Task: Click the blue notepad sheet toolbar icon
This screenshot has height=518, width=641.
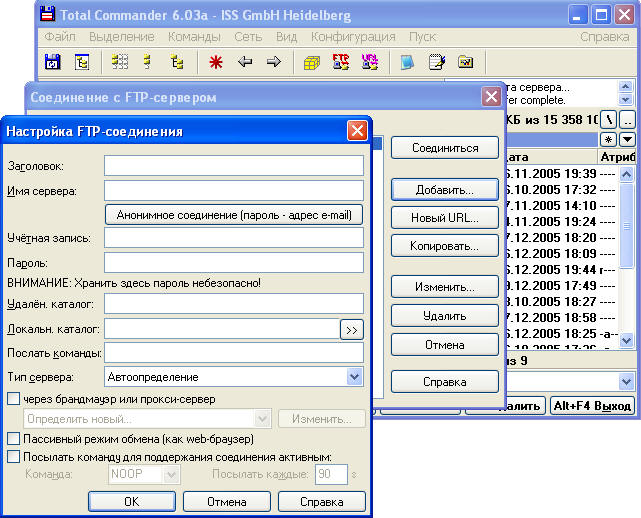Action: [x=407, y=62]
